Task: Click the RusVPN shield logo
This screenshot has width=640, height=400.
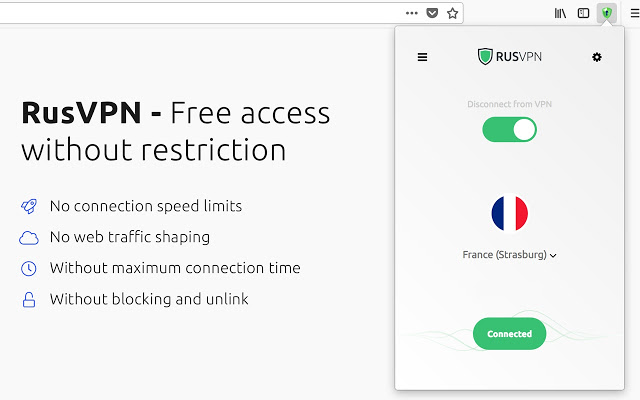Action: click(485, 57)
